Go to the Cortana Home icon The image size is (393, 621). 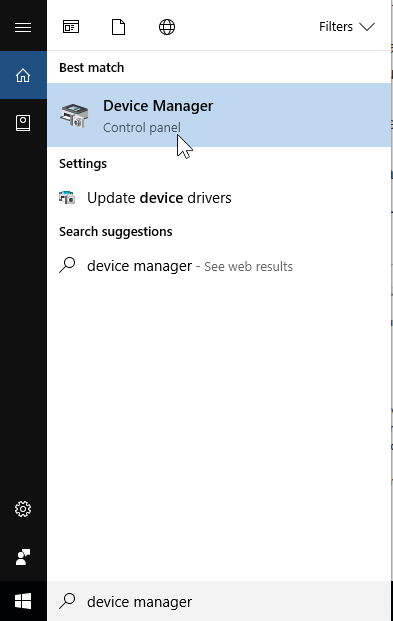[x=23, y=75]
